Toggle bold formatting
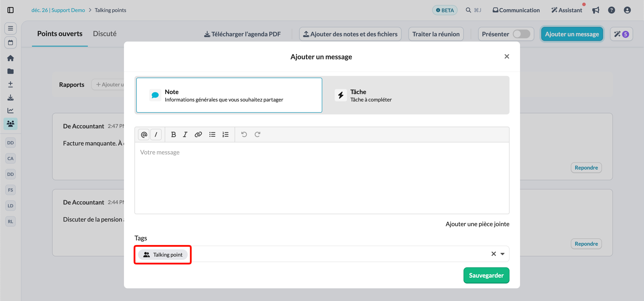Image resolution: width=644 pixels, height=301 pixels. (x=173, y=135)
